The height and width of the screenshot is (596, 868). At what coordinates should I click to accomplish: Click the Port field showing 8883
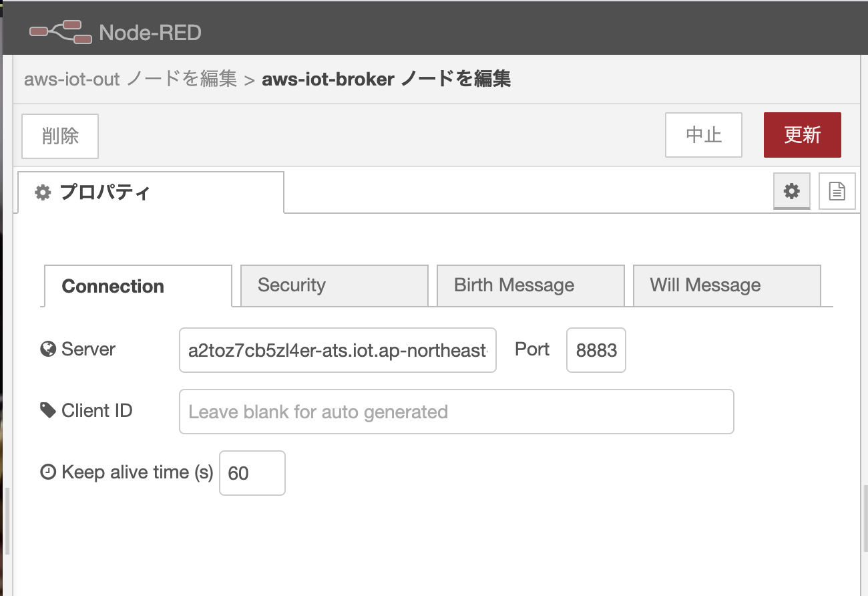click(x=596, y=350)
